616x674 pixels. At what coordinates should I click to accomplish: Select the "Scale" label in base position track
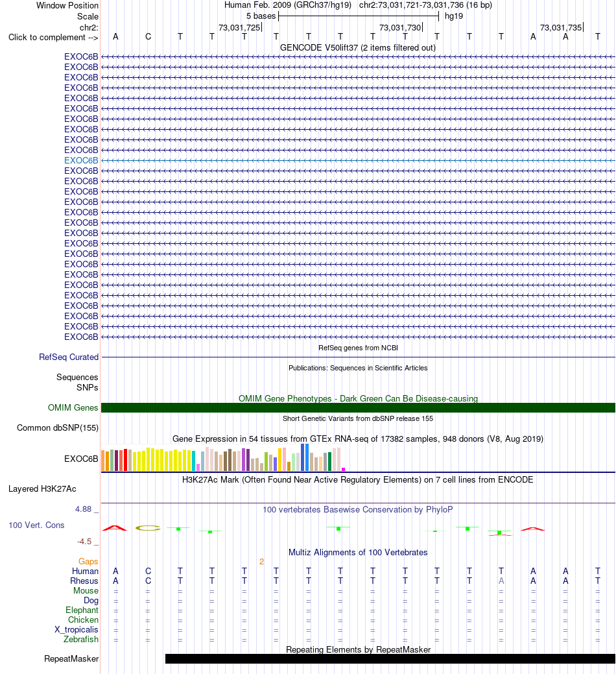point(88,16)
